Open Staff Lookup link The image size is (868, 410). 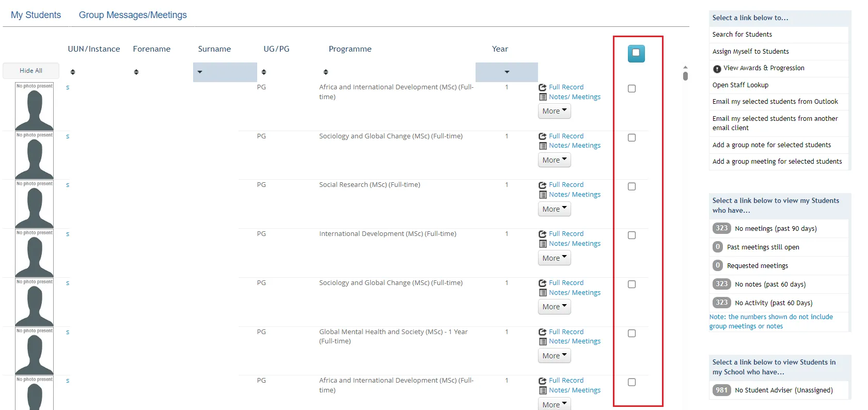[x=740, y=85]
